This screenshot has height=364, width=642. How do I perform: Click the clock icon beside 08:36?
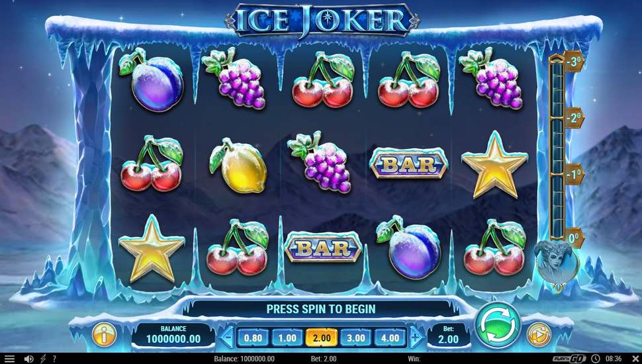pyautogui.click(x=595, y=359)
